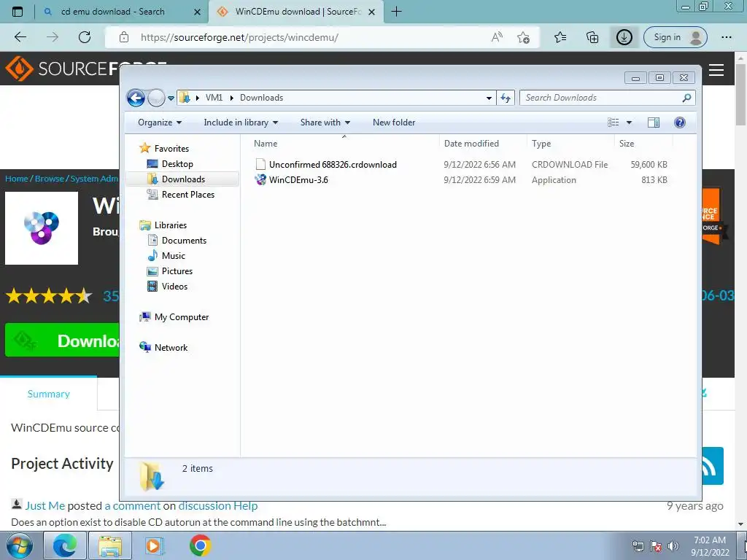
Task: Open recent locations dropdown beside Explorer nav arrows
Action: click(171, 98)
